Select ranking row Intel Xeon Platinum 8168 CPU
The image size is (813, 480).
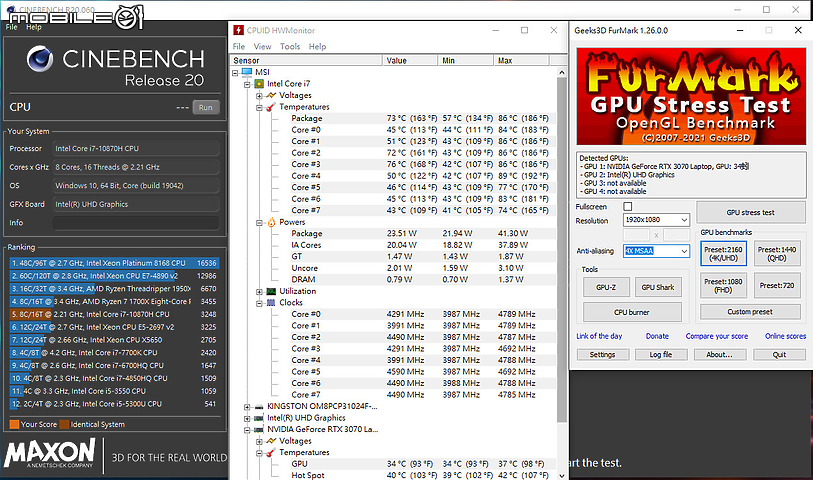(x=114, y=263)
